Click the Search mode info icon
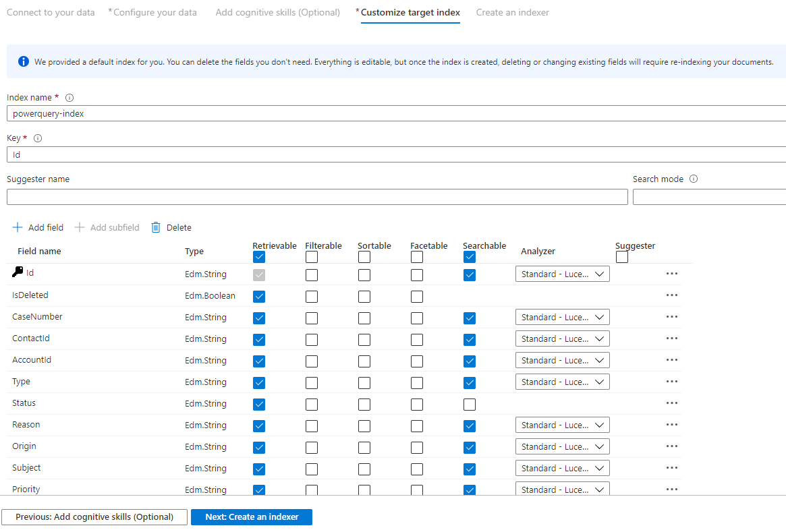Screen dimensions: 786x532 pos(694,179)
